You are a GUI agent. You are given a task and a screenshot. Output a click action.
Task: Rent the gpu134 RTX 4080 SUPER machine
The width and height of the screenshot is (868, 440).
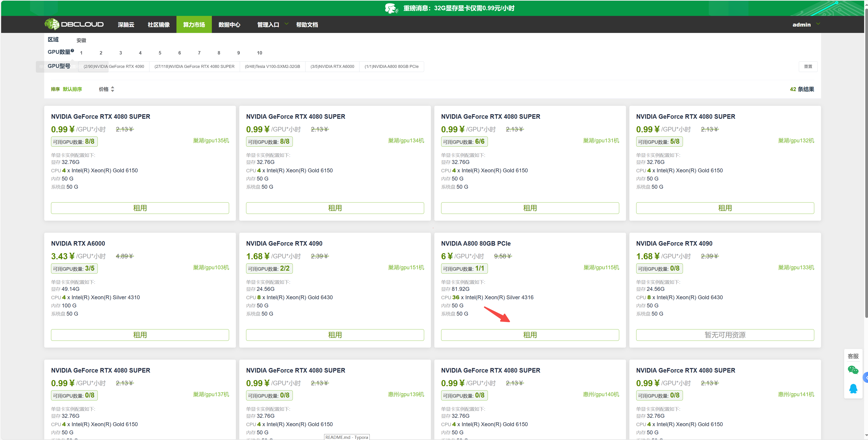(335, 208)
